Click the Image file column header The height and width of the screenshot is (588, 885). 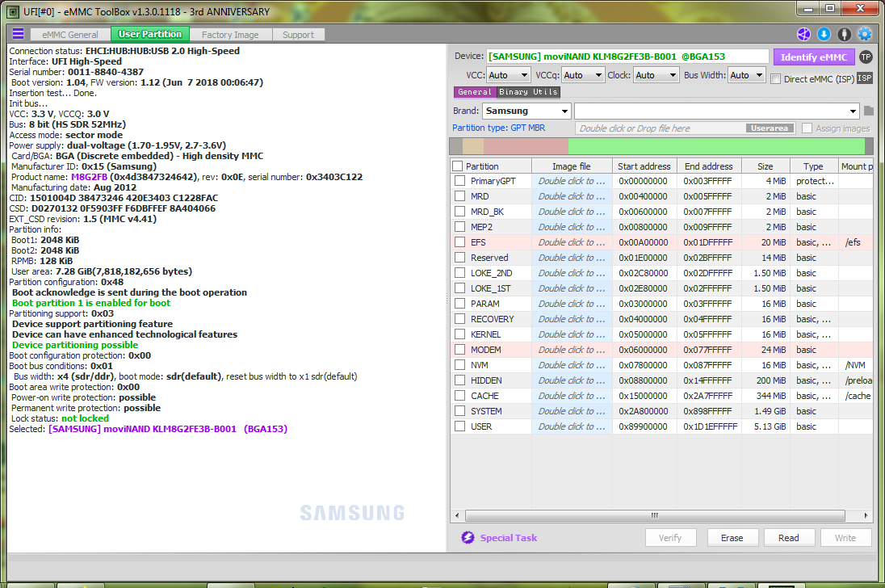coord(571,166)
